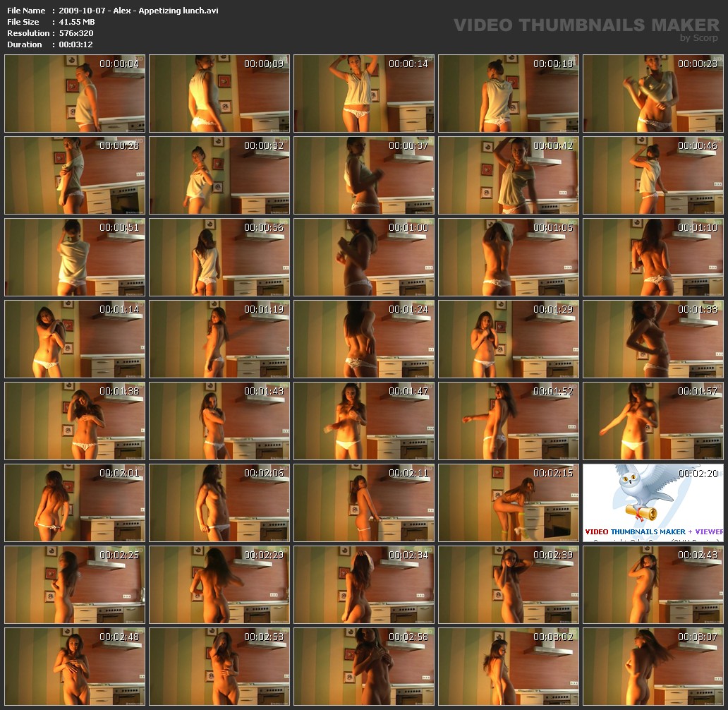The height and width of the screenshot is (710, 728).
Task: Click the File Size value 41.55 MB
Action: pos(77,22)
